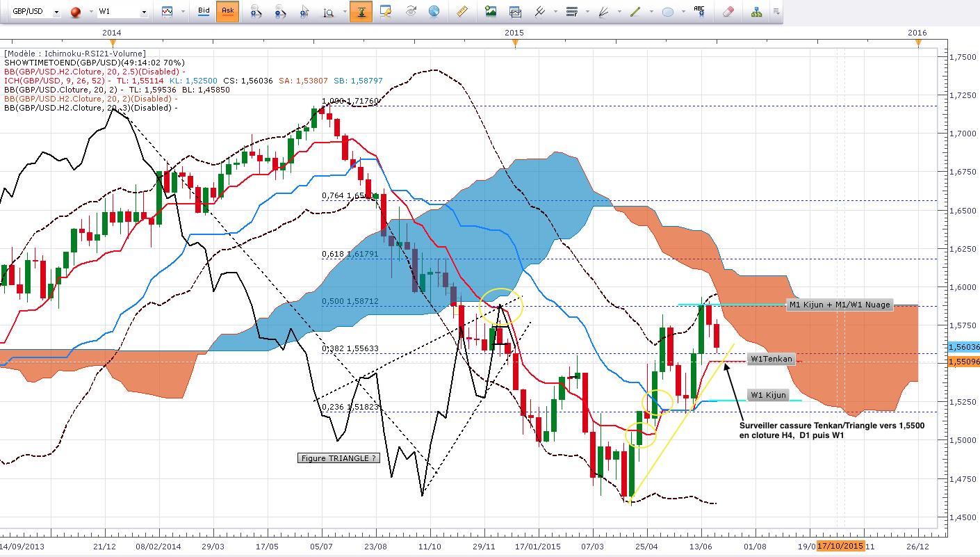The image size is (980, 557).
Task: Select the Fibonacci retracement lines tool
Action: click(573, 12)
